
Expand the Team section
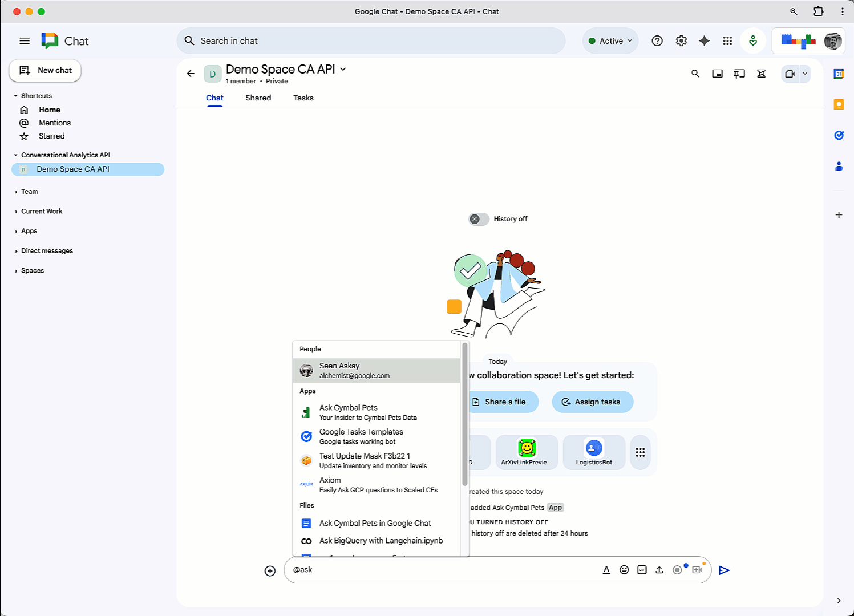click(15, 192)
